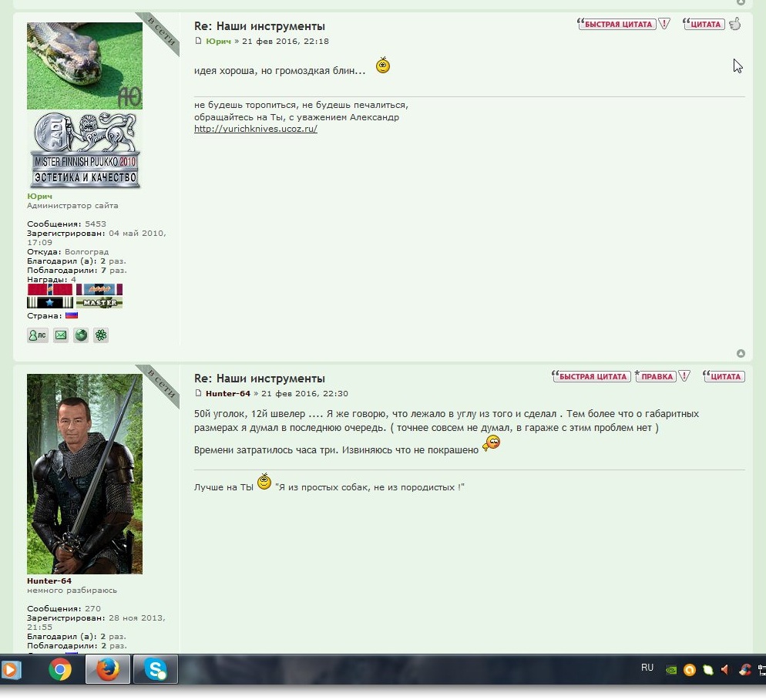Click the ICQ flower icon of Юрич

click(101, 335)
